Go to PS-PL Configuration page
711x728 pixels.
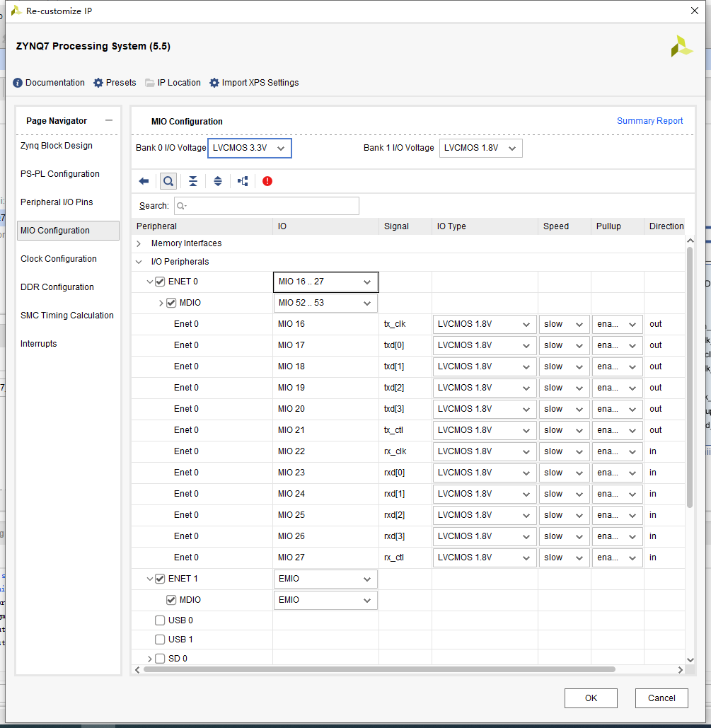(60, 173)
